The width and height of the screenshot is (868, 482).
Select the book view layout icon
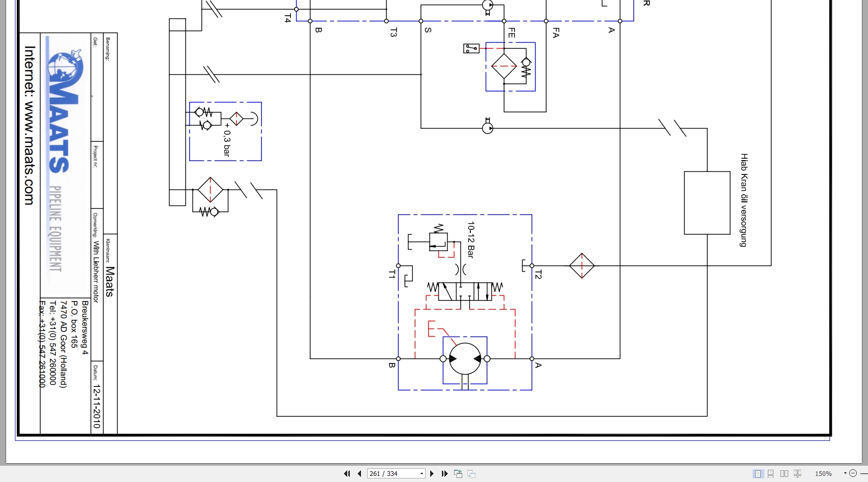coord(797,473)
